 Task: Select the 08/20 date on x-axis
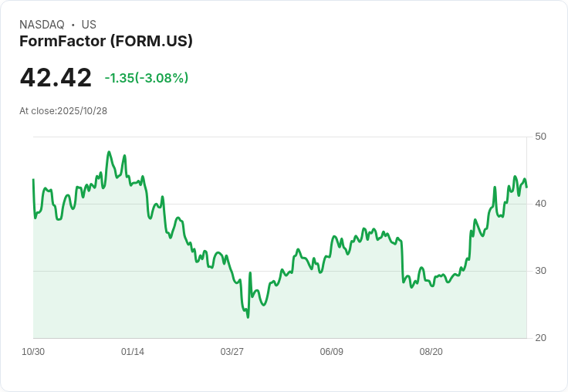[431, 352]
